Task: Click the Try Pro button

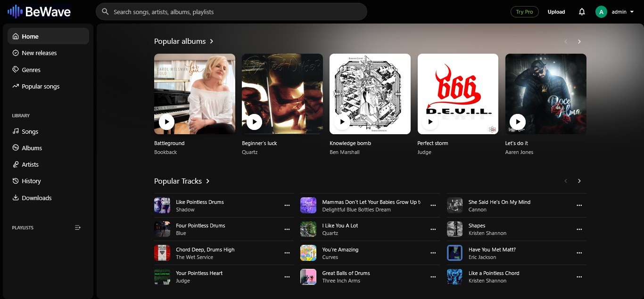Action: coord(525,12)
